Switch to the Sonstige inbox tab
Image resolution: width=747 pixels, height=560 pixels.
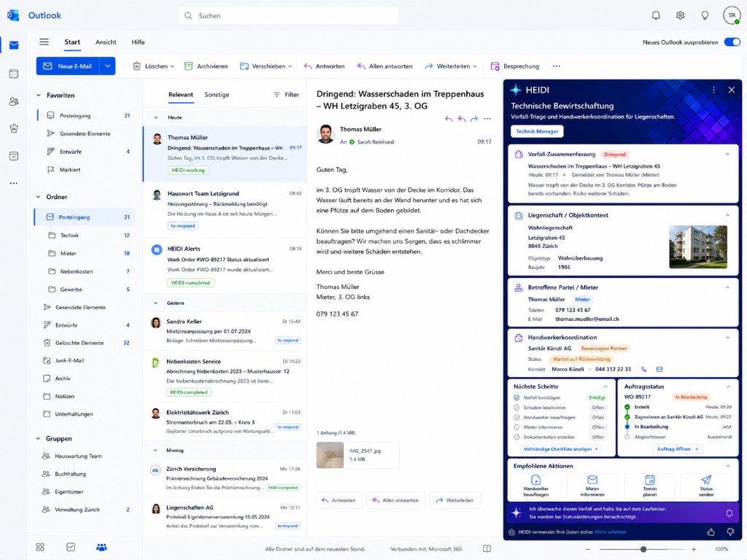(217, 95)
